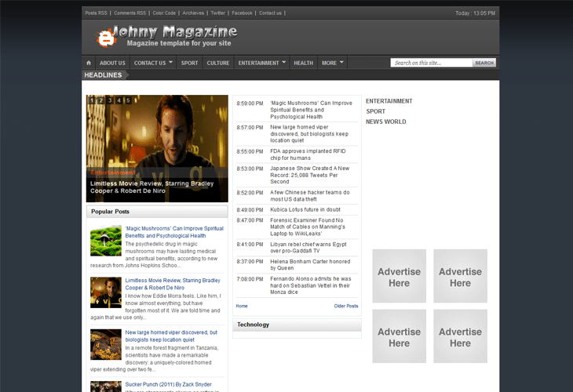Open Helena Bonham Carter honored headline

tap(310, 265)
